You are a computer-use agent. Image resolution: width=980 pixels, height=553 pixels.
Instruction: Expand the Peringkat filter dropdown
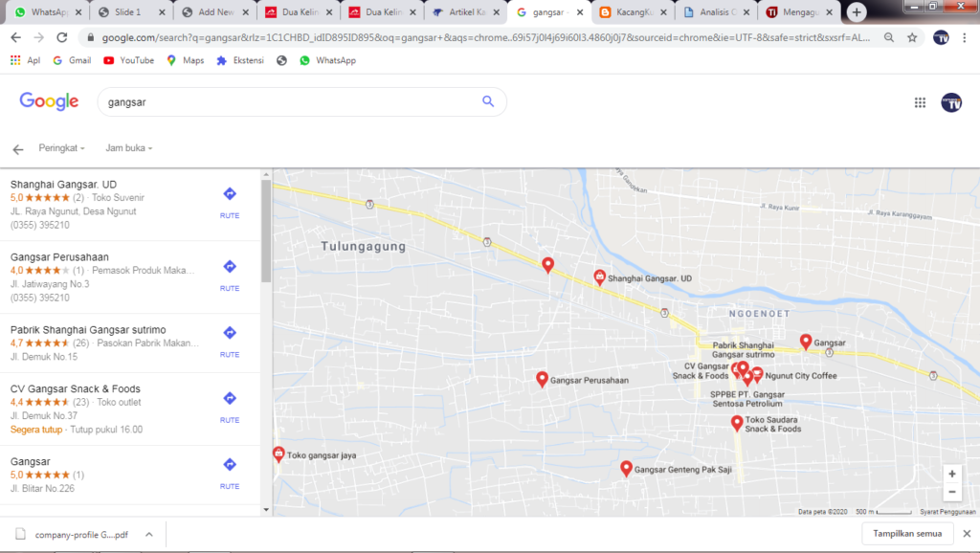61,148
